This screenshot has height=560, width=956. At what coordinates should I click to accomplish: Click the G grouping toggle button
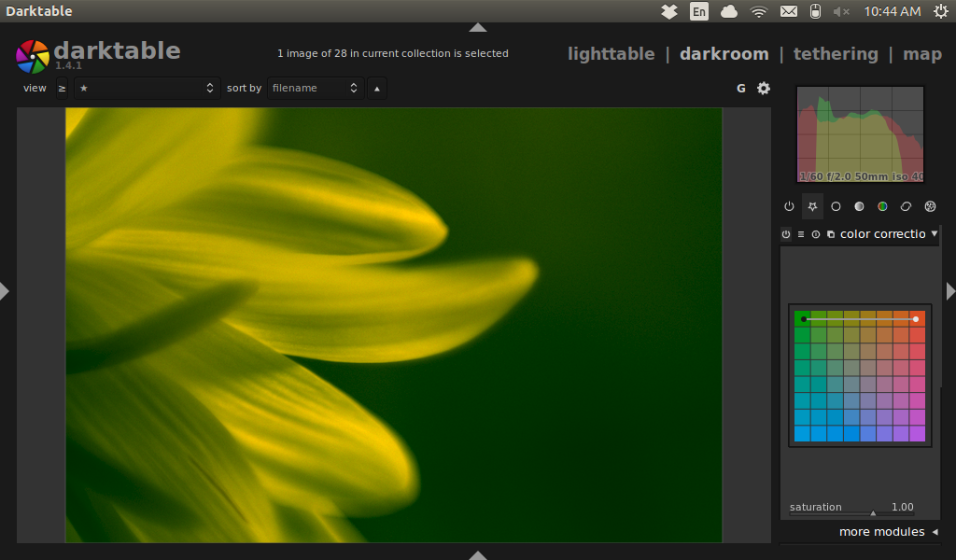741,88
